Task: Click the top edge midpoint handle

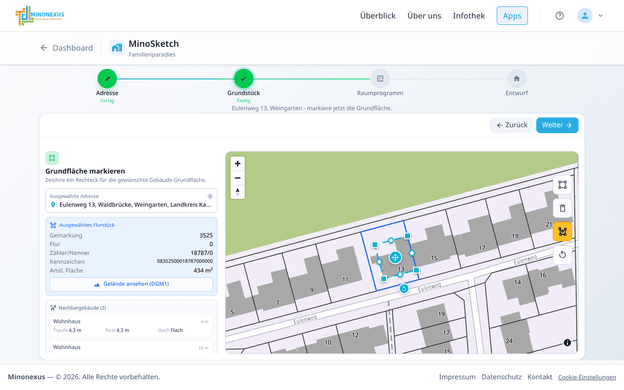Action: click(391, 240)
